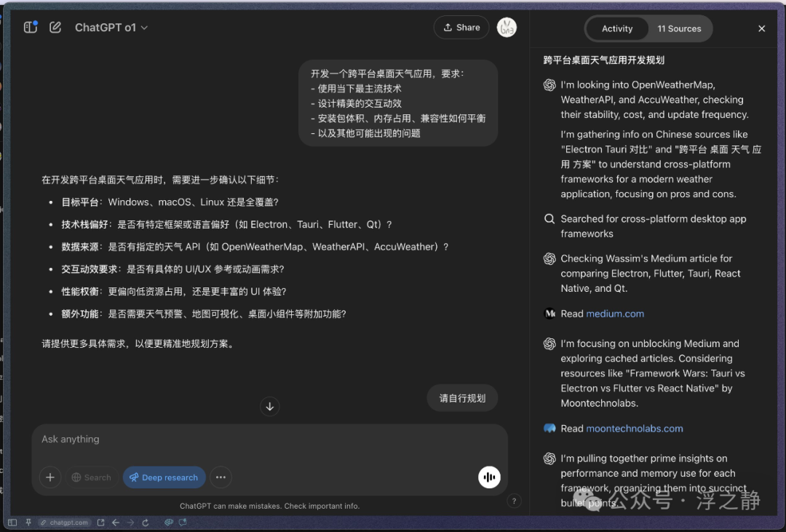Click the 'Checking Wassim's Medium article' activity entry
Viewport: 786px width, 532px height.
pos(650,273)
